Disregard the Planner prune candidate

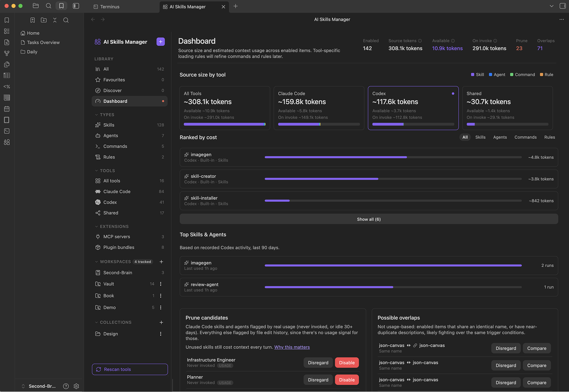click(x=318, y=380)
